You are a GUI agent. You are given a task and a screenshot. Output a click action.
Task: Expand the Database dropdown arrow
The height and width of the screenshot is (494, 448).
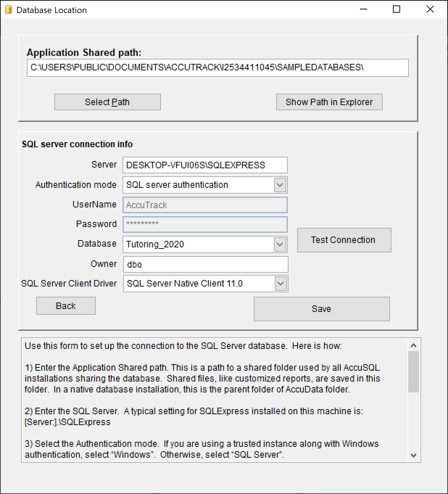280,244
